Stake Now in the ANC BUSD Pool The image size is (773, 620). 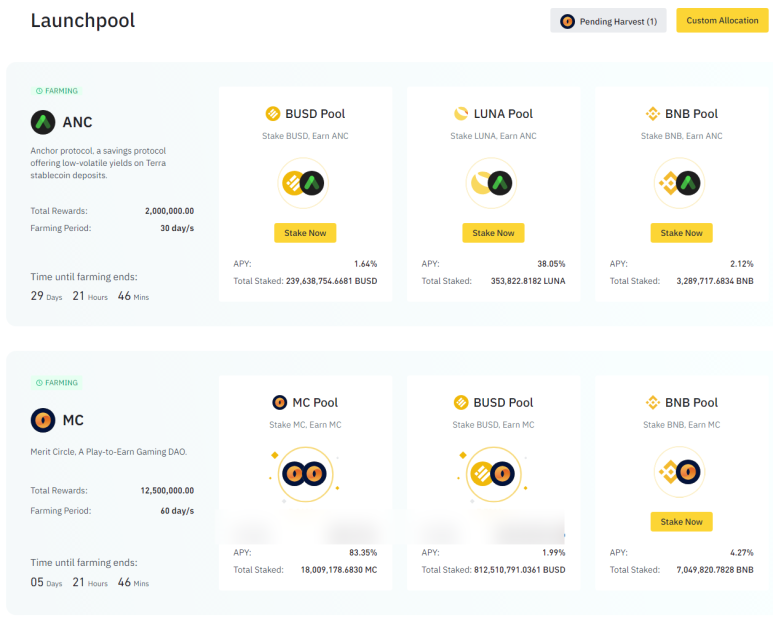[x=305, y=233]
